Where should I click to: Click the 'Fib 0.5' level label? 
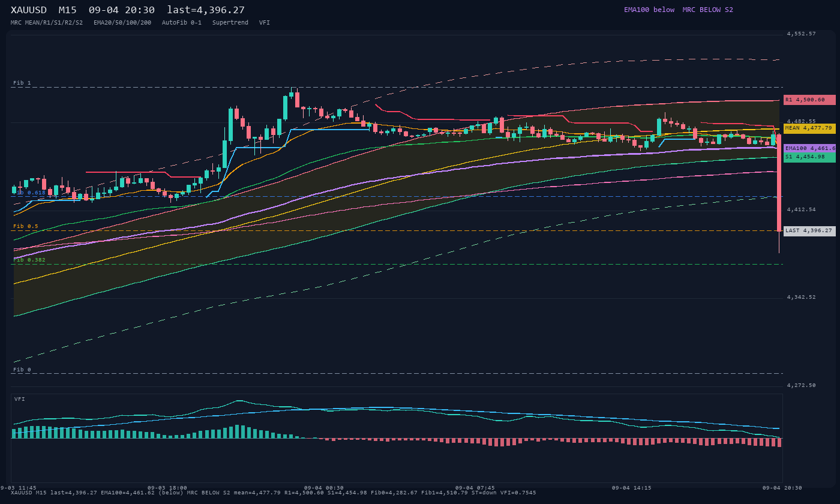(26, 226)
